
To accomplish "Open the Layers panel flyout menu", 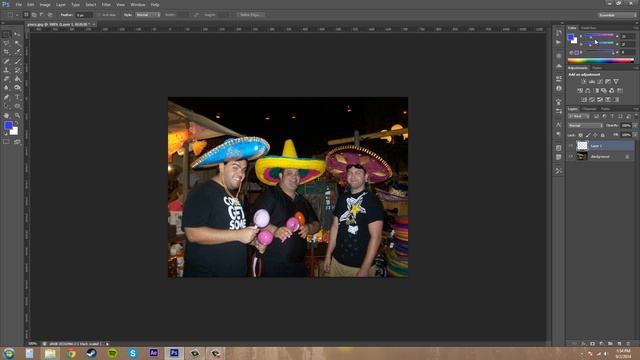I will click(x=636, y=109).
